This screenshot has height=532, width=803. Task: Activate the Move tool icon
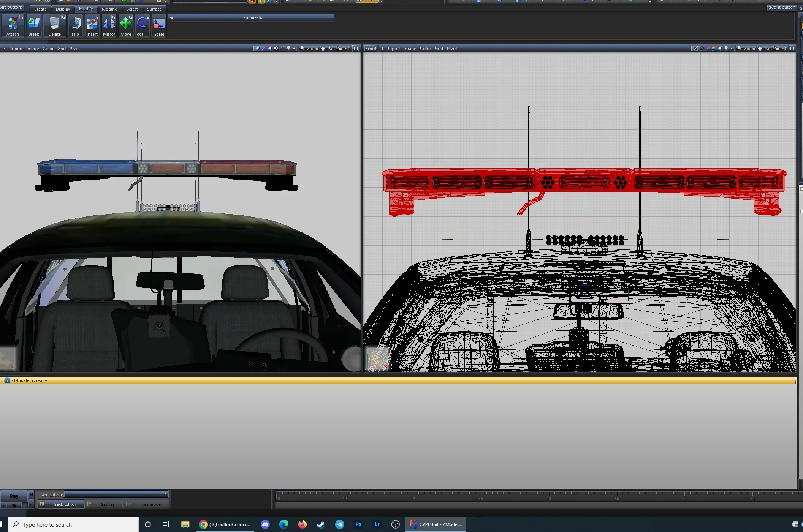(126, 24)
